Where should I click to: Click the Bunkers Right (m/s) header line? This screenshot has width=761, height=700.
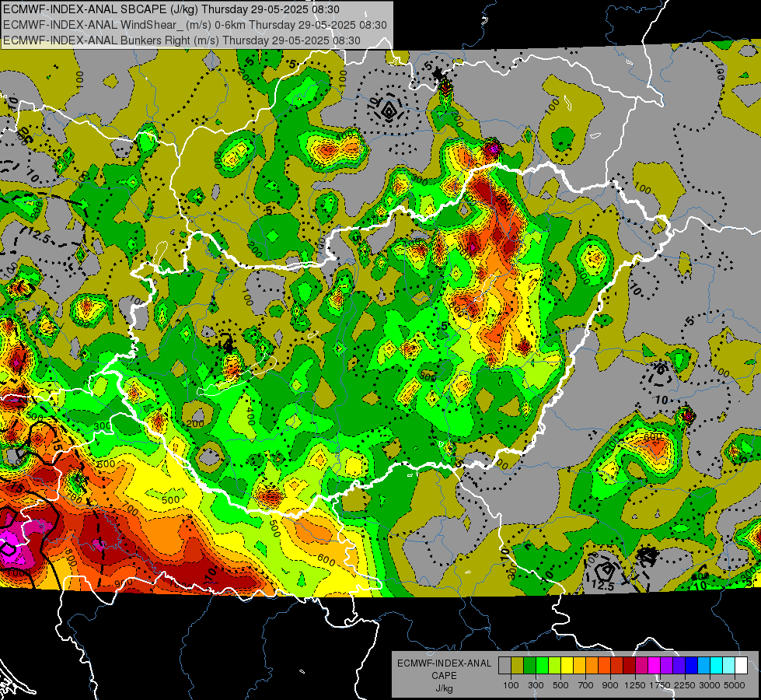point(182,40)
